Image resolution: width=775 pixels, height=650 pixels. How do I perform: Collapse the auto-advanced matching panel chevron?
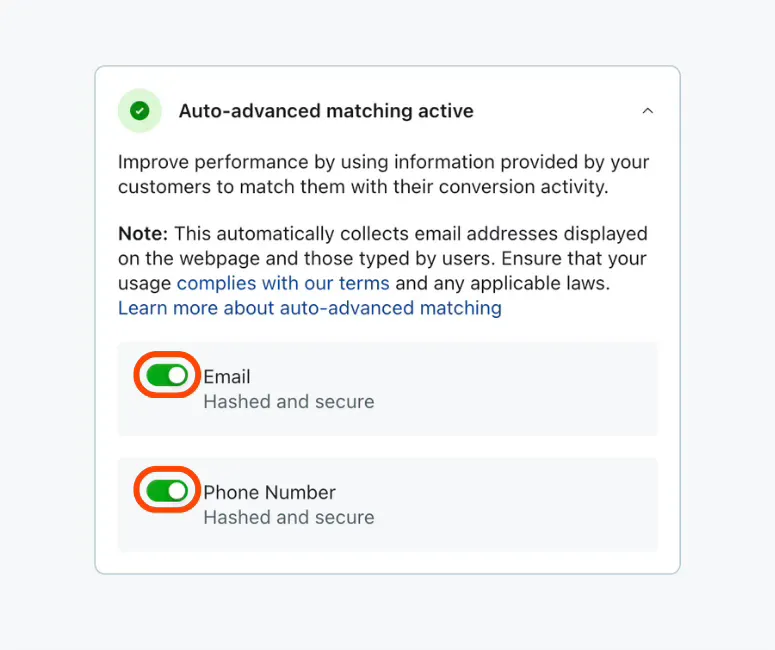point(647,111)
